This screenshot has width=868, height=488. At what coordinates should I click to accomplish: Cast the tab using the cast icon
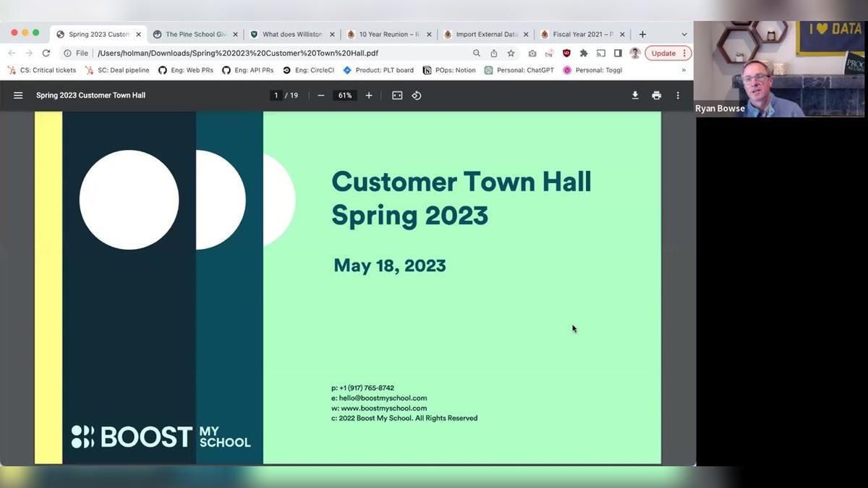[600, 53]
